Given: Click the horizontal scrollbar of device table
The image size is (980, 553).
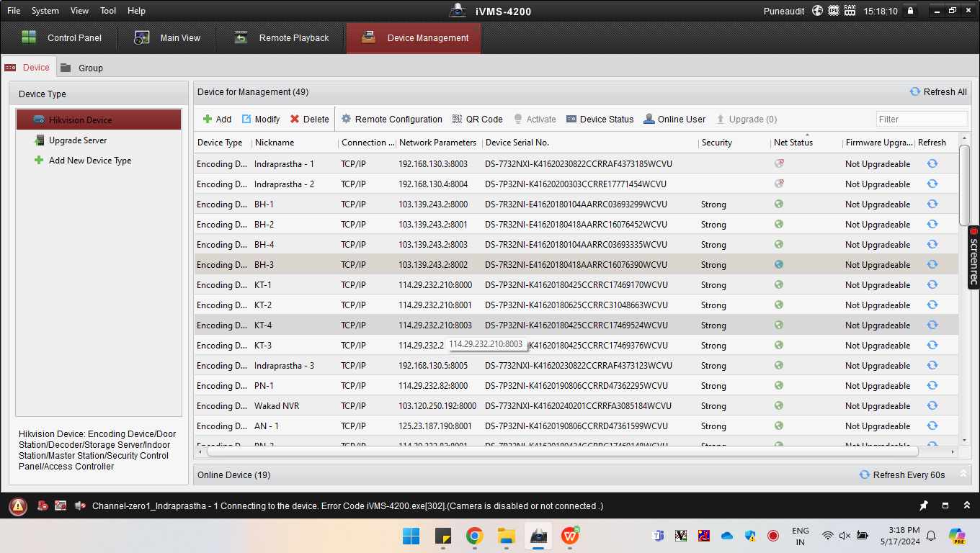Looking at the screenshot, I should 563,452.
